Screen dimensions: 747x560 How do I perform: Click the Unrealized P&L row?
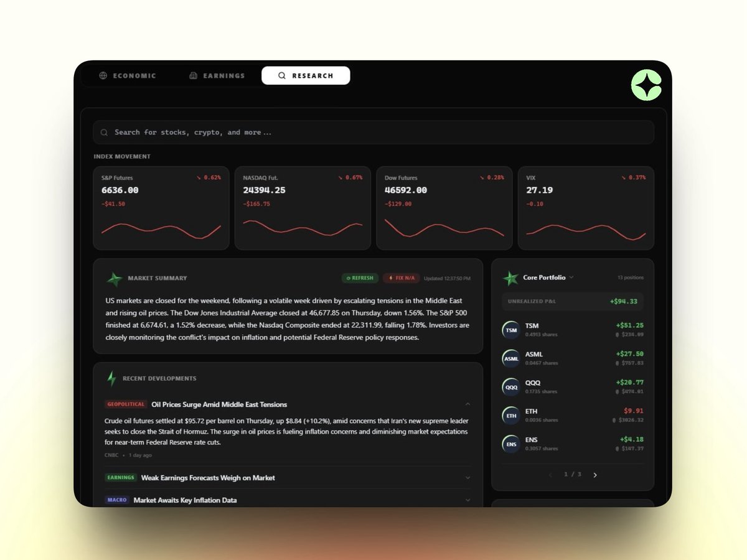point(573,301)
